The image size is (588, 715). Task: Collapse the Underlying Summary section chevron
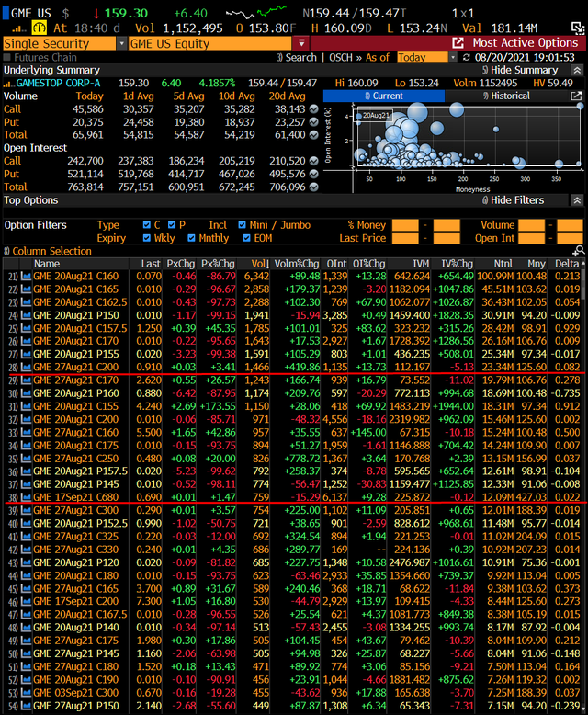click(x=577, y=70)
